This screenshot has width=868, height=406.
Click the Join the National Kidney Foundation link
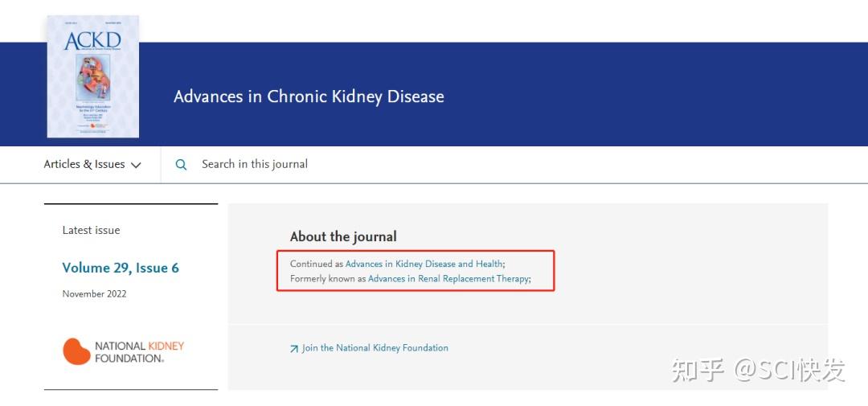point(375,348)
